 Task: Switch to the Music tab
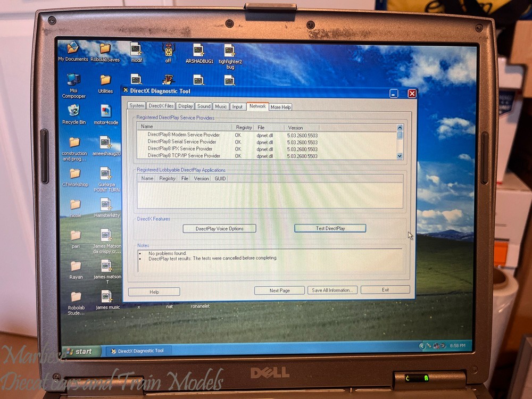221,106
